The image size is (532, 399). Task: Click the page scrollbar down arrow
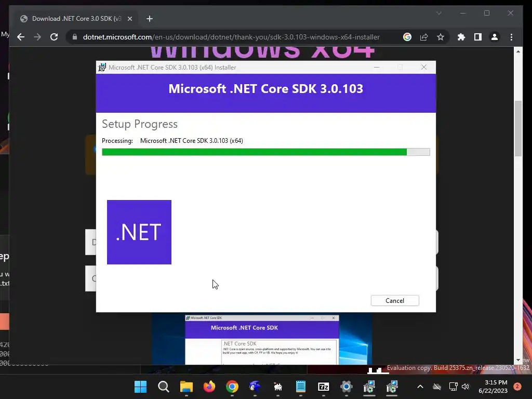[518, 360]
